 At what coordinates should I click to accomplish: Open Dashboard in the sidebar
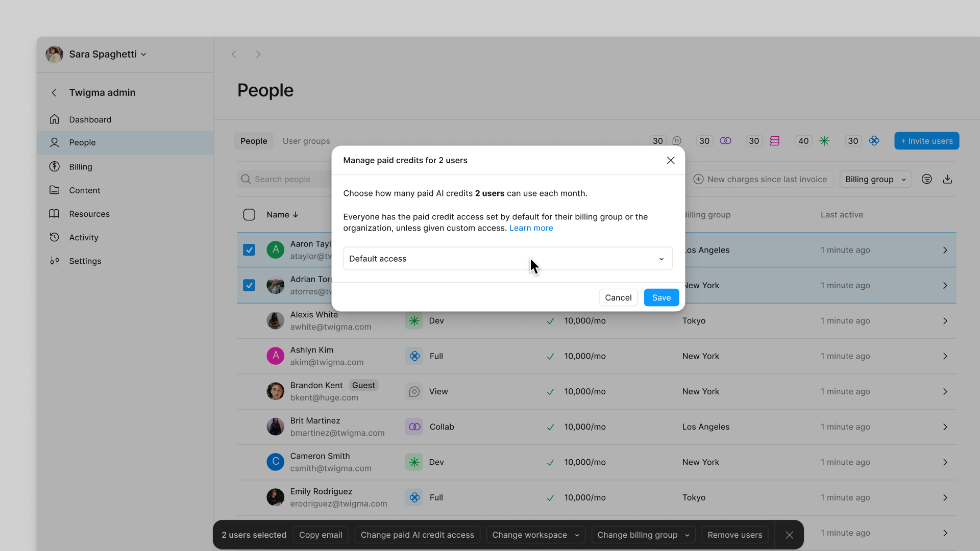125,119
